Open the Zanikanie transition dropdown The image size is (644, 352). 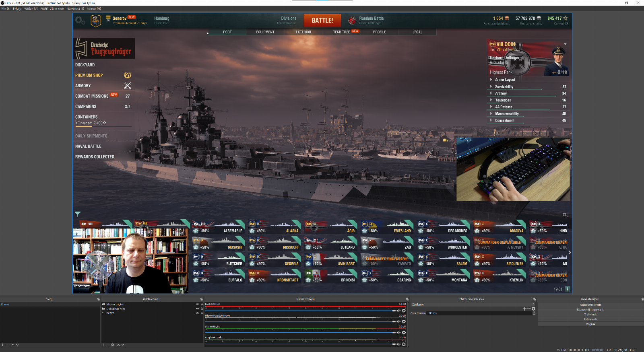coord(473,305)
